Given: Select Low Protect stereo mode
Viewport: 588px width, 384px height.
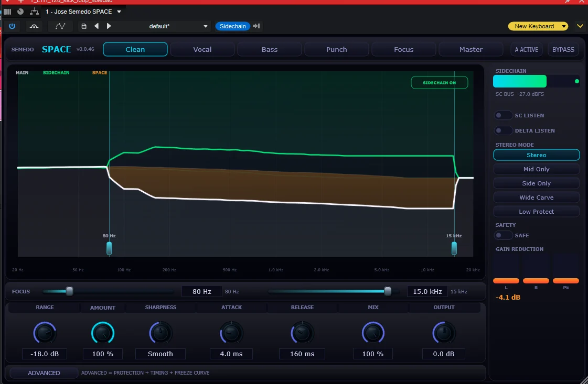Looking at the screenshot, I should [x=537, y=212].
